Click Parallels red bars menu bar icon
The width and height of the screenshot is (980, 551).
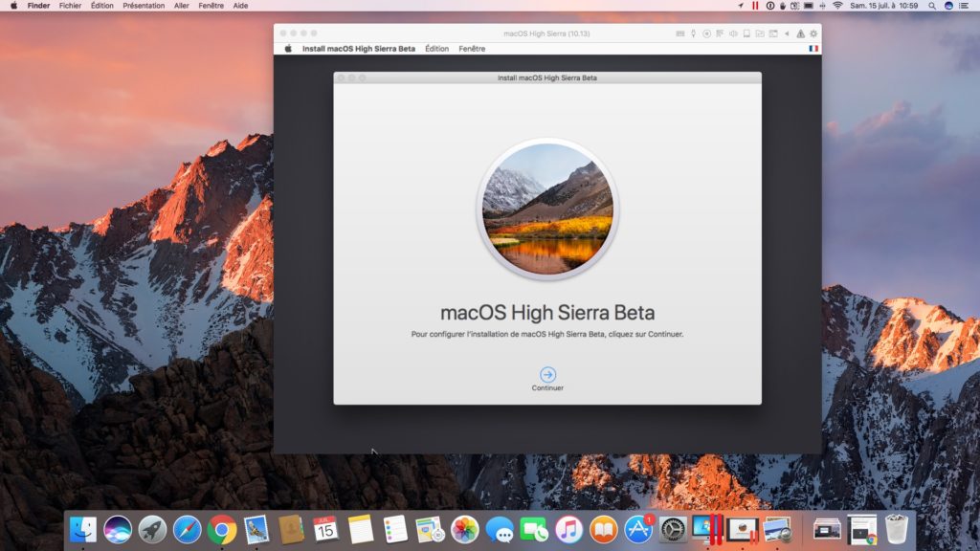(x=755, y=6)
